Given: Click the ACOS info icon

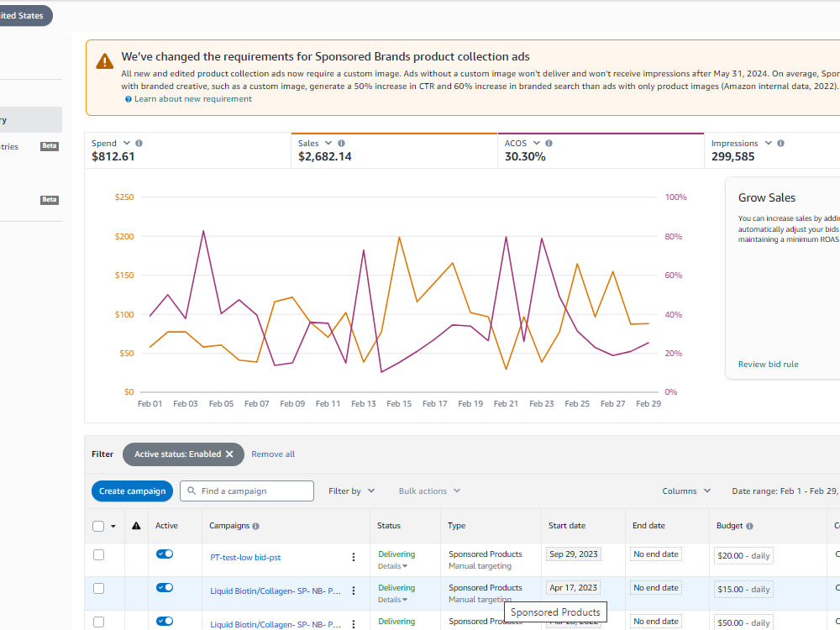Looking at the screenshot, I should pos(549,143).
